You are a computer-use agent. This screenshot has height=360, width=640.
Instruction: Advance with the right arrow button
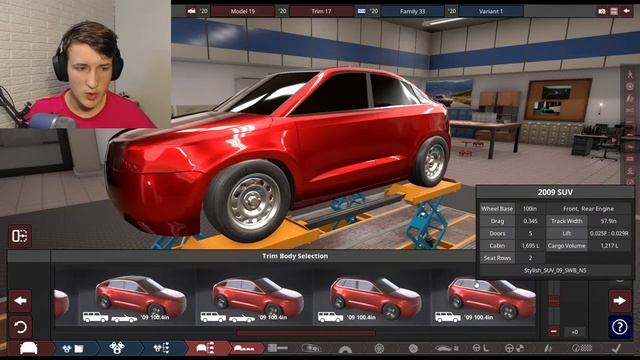click(x=620, y=301)
